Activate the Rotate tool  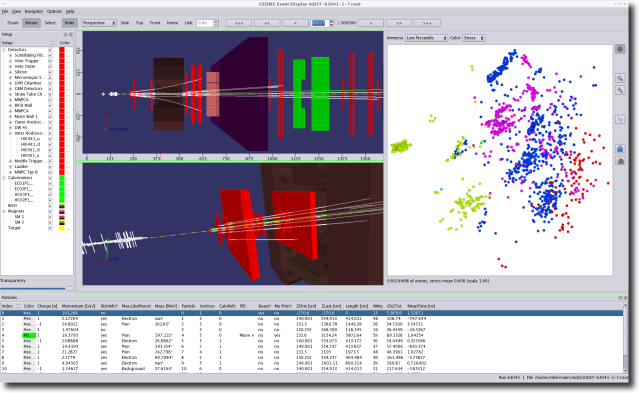point(31,23)
